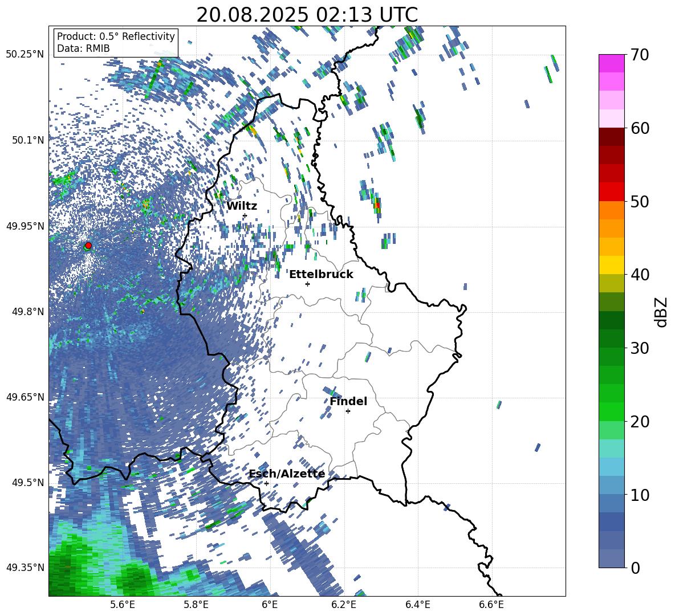Click the Product: 0.5° Reflectivity text
675x616 pixels.
[x=116, y=36]
